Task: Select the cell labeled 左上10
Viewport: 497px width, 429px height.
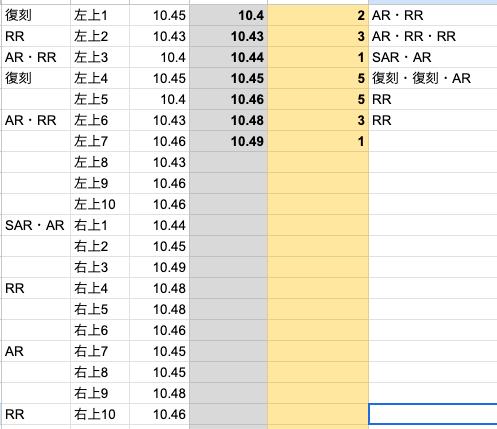Action: click(100, 204)
